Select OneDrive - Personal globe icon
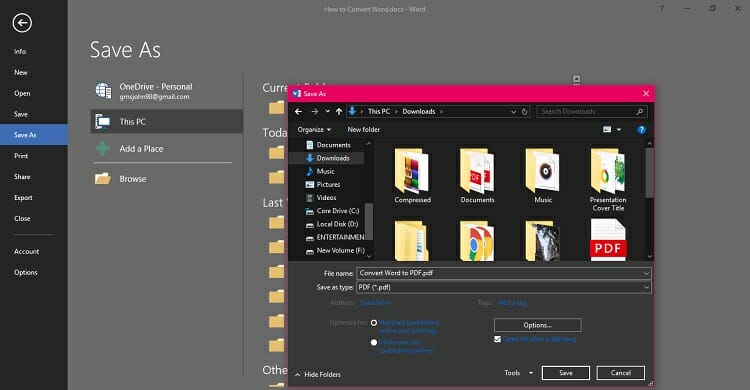The width and height of the screenshot is (750, 390). 103,90
